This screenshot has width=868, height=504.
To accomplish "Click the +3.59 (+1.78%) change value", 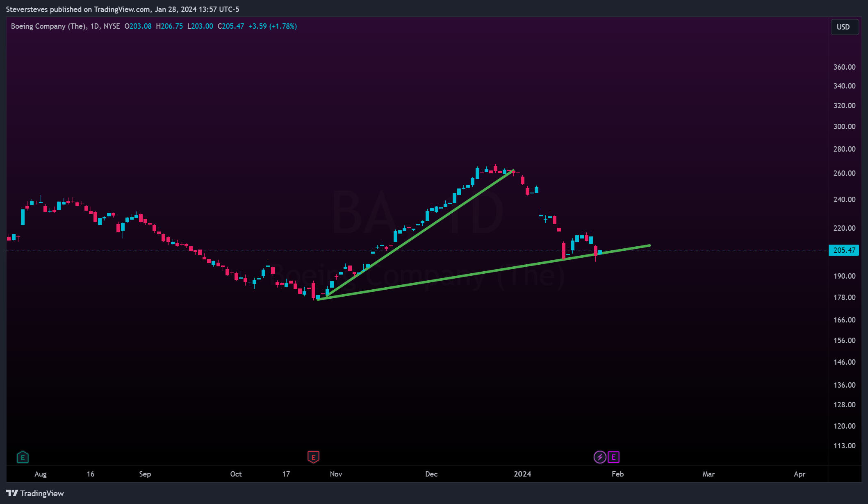I will tap(273, 26).
